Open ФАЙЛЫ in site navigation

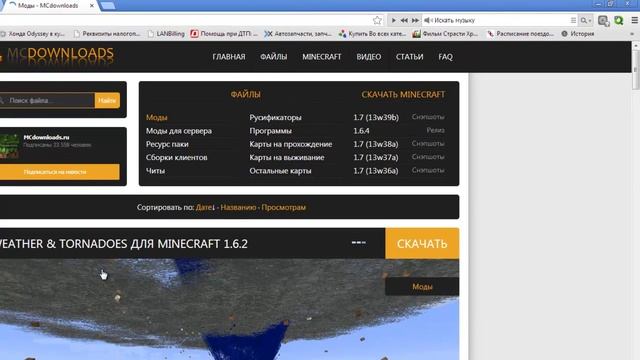273,57
